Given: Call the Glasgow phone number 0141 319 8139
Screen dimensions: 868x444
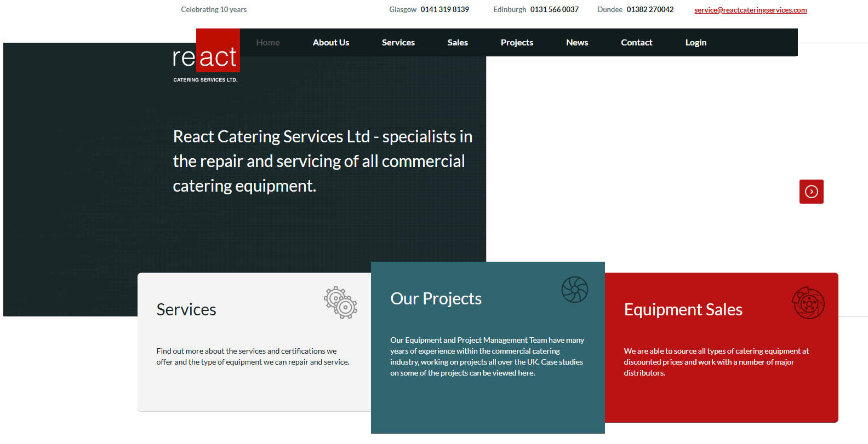Looking at the screenshot, I should click(x=444, y=10).
